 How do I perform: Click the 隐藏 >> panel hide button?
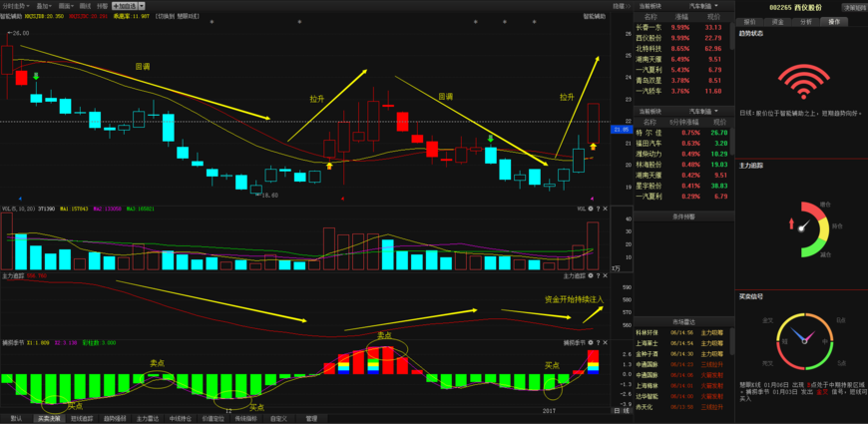tap(622, 6)
